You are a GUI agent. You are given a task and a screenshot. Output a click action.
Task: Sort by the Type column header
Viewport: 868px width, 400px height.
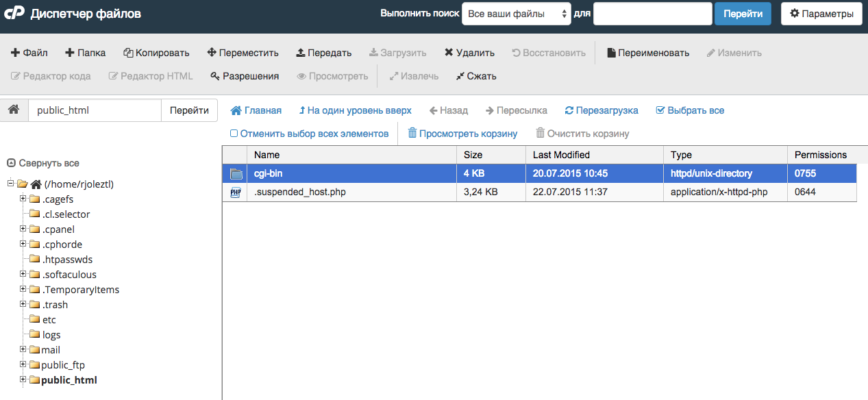[x=725, y=155]
